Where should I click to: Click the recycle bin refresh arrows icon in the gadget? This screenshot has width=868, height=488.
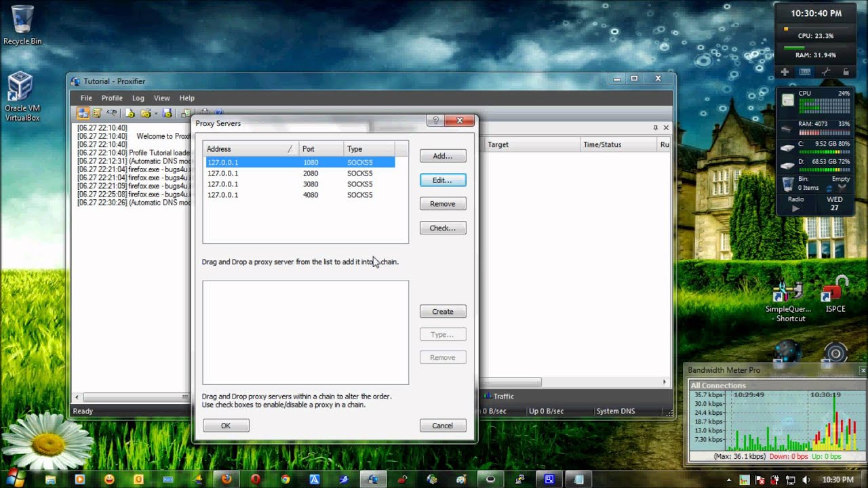[x=829, y=188]
